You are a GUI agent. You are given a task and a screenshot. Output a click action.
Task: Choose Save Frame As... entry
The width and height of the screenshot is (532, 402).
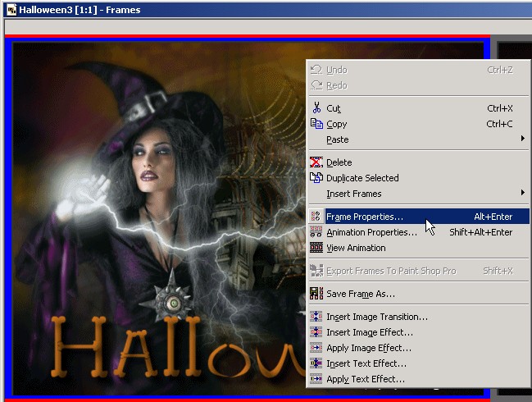[x=418, y=294]
